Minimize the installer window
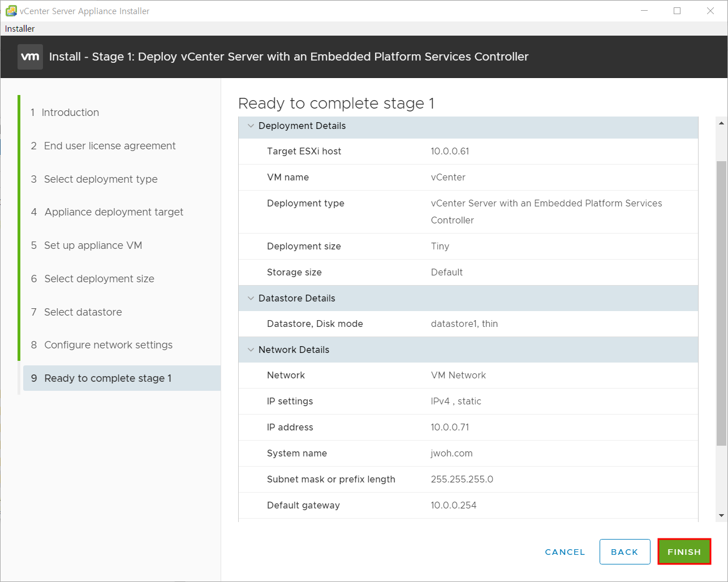728x582 pixels. (644, 11)
